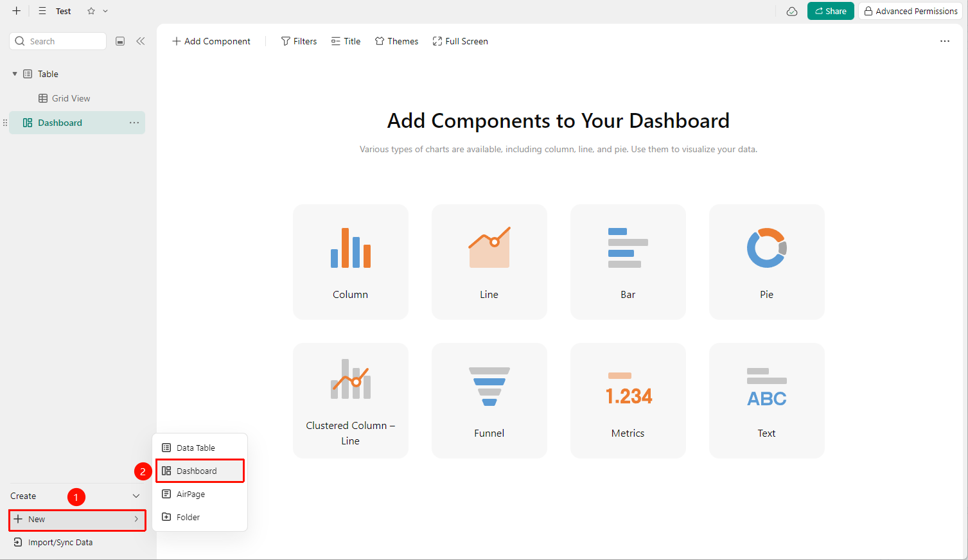Open the hamburger menu beside Test
The height and width of the screenshot is (560, 968).
point(42,11)
